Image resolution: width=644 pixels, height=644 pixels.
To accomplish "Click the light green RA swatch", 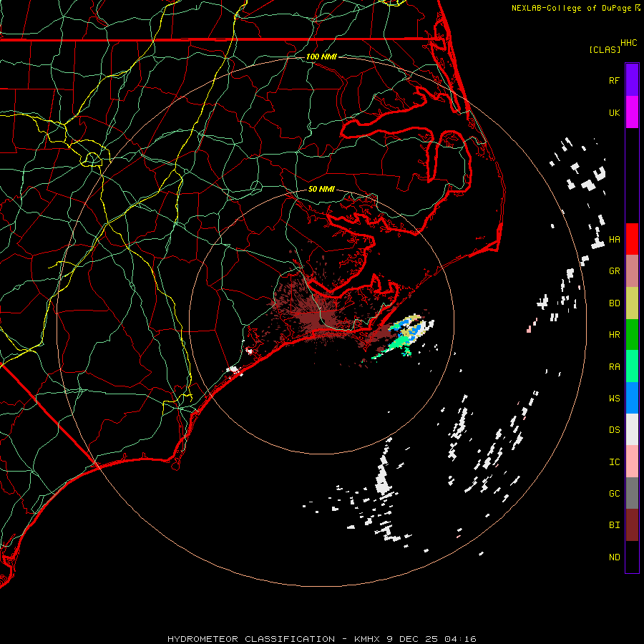I will tap(632, 366).
